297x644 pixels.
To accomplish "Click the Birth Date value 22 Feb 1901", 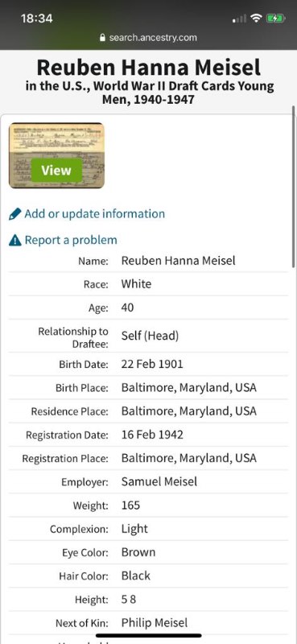I will click(152, 364).
